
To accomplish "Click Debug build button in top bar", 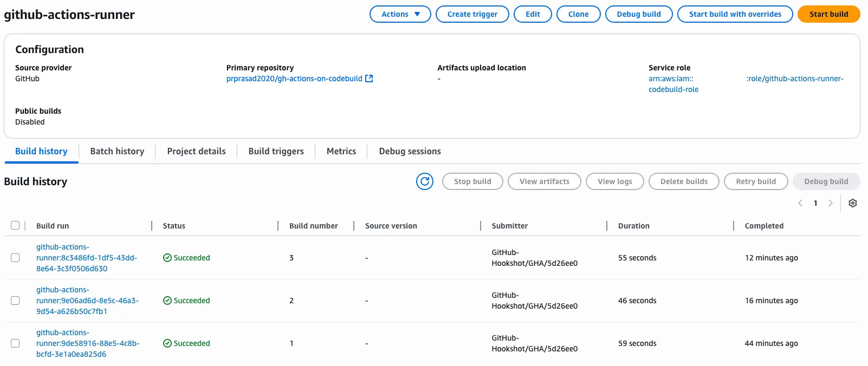I will pos(639,14).
